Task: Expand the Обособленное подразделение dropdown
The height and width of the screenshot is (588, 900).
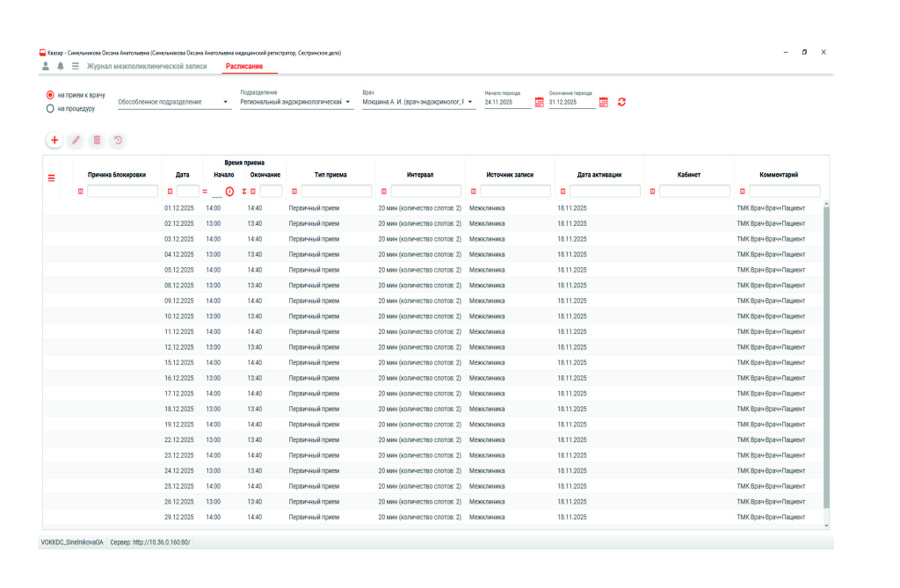Action: pyautogui.click(x=226, y=103)
